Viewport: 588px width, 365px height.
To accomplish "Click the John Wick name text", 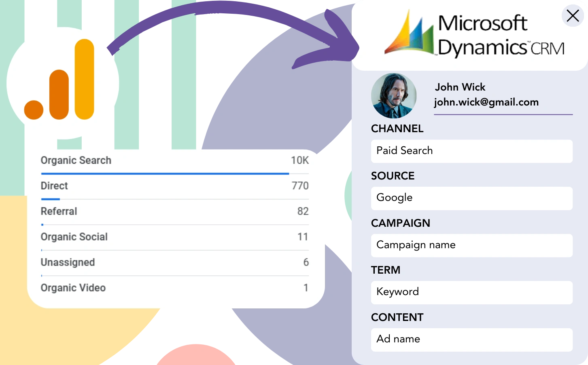I will point(460,87).
